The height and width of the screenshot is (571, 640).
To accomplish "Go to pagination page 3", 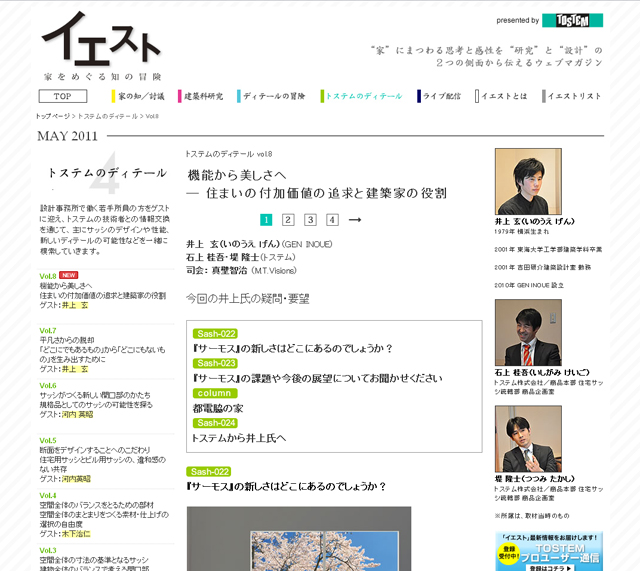I will click(310, 220).
